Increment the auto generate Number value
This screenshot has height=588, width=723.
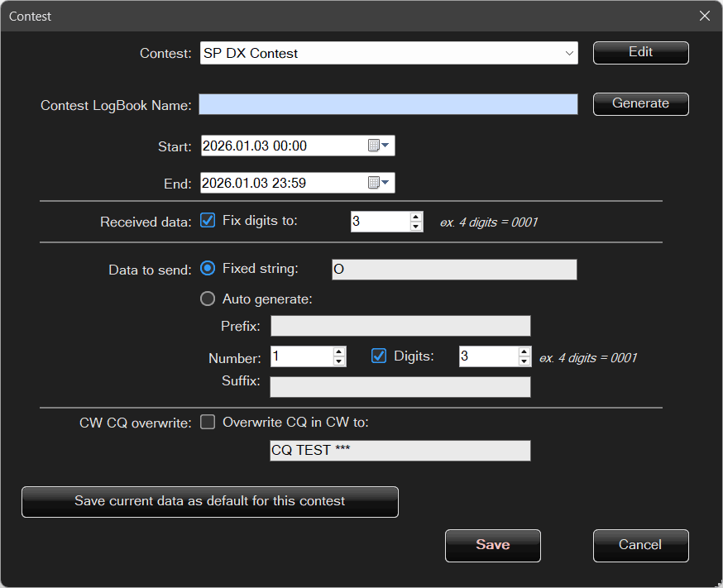338,351
